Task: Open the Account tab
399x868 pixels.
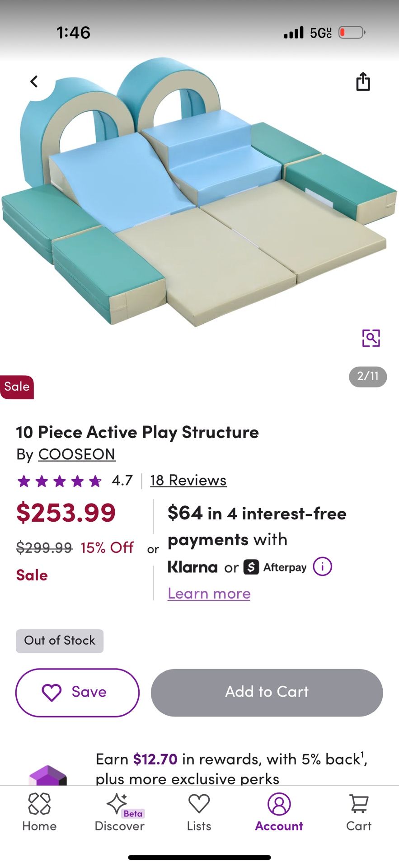Action: pos(279,812)
